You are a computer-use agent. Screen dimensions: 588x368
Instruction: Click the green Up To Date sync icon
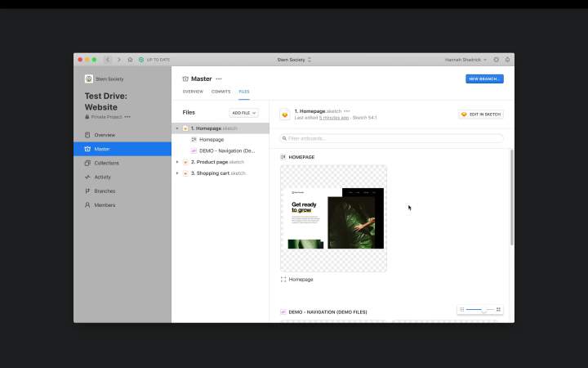coord(141,60)
